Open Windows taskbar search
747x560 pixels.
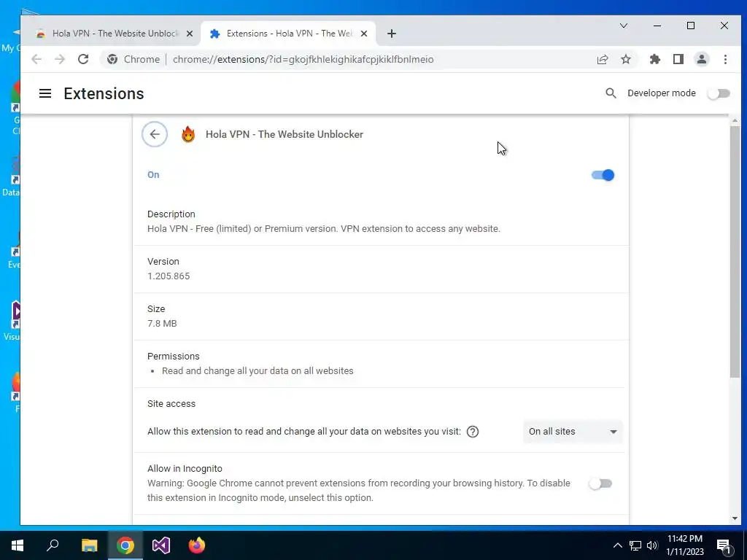point(53,545)
